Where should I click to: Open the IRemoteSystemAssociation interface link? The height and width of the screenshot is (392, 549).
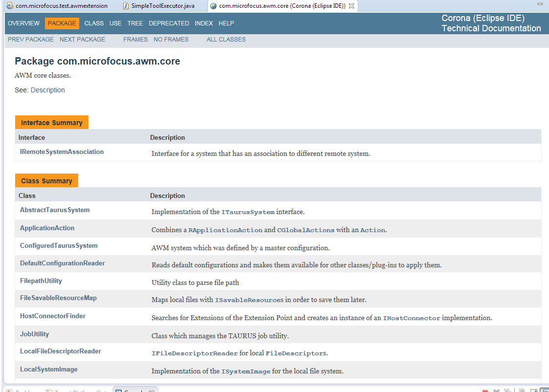62,152
